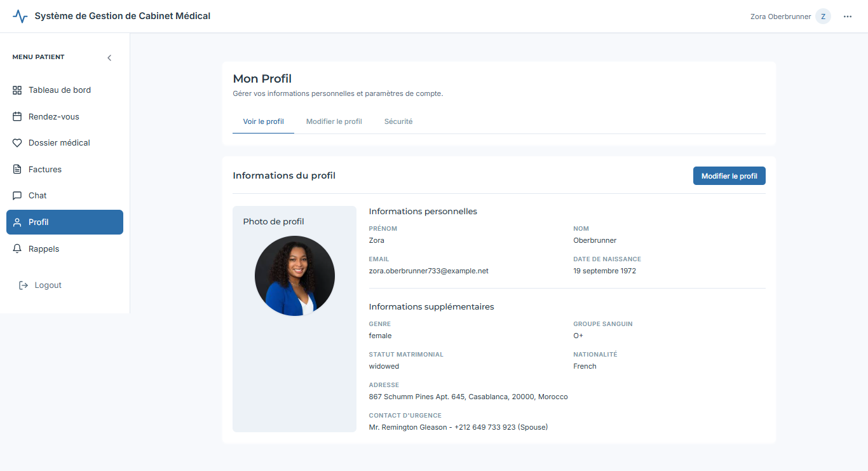
Task: Switch to the Modifier le profil tab
Action: point(334,121)
